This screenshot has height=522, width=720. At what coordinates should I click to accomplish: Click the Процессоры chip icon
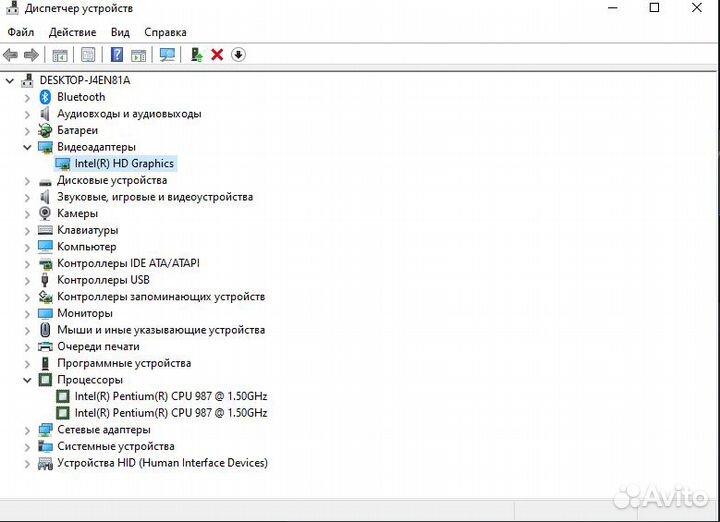click(x=45, y=380)
